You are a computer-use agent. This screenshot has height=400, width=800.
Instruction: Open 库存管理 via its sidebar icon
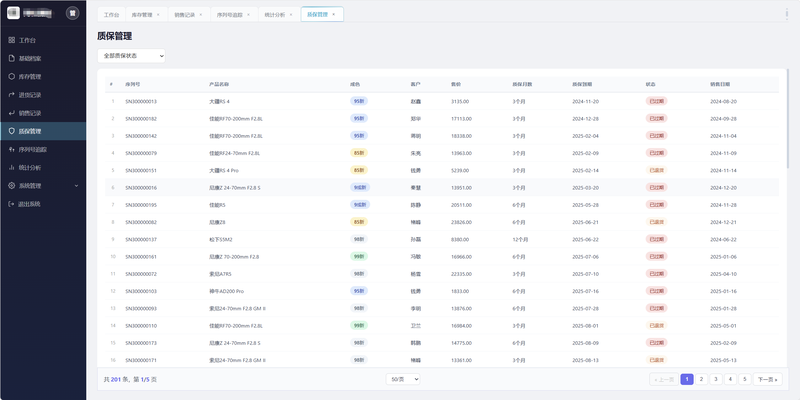point(12,77)
